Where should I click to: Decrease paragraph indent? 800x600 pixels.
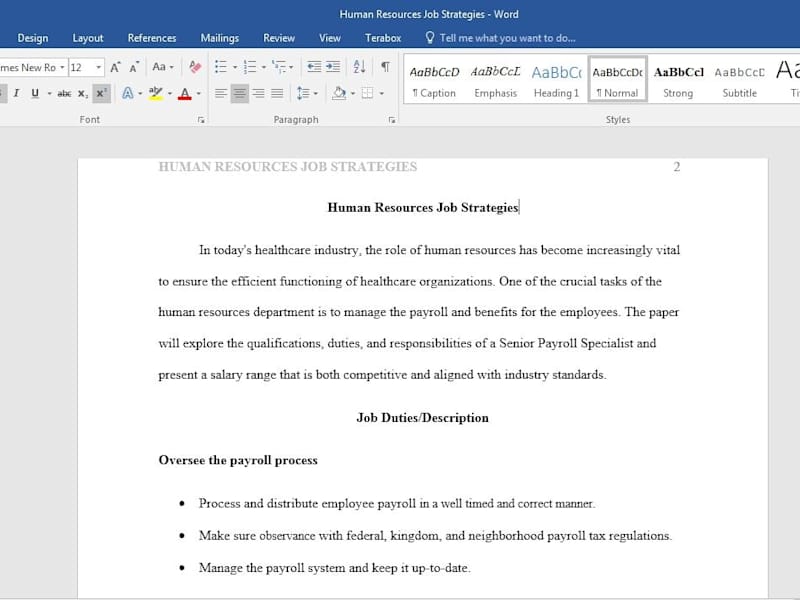click(x=314, y=67)
